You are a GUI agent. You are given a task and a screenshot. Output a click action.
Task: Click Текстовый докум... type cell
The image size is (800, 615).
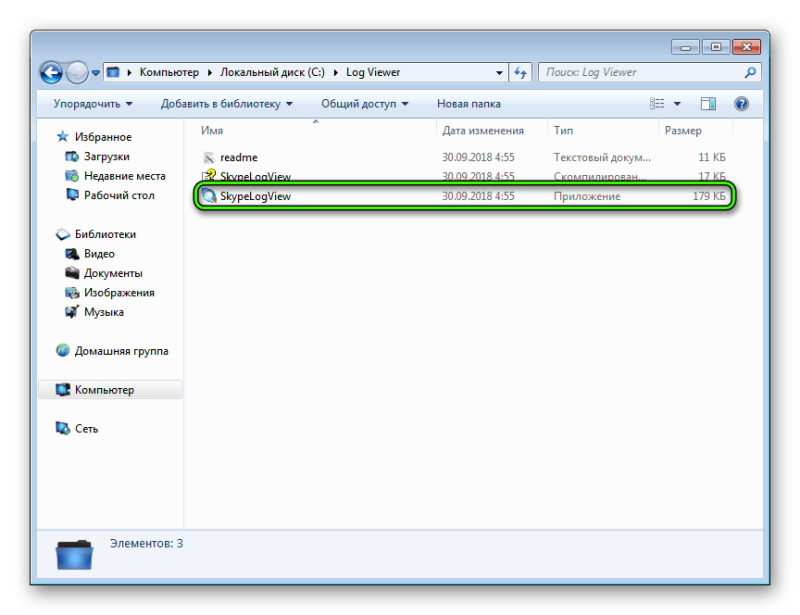tap(602, 157)
